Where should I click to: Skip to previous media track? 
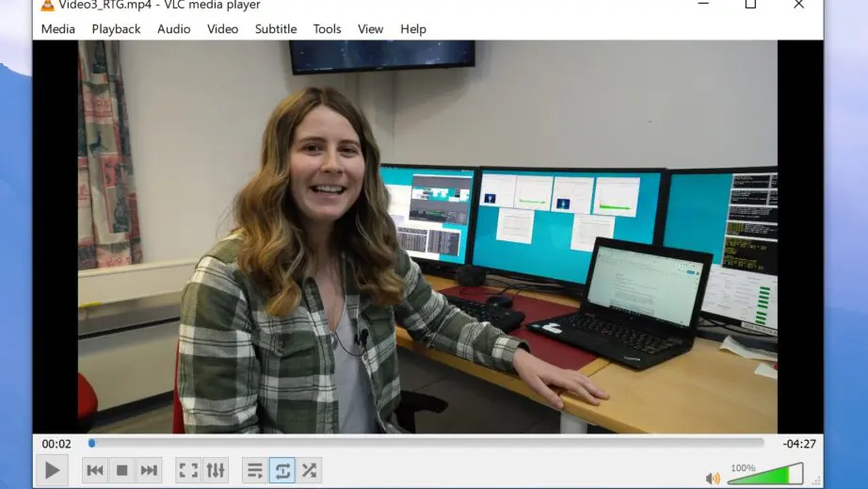(95, 470)
